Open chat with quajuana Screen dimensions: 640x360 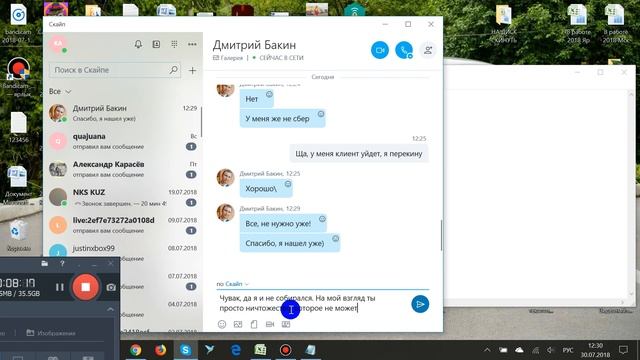(x=123, y=141)
